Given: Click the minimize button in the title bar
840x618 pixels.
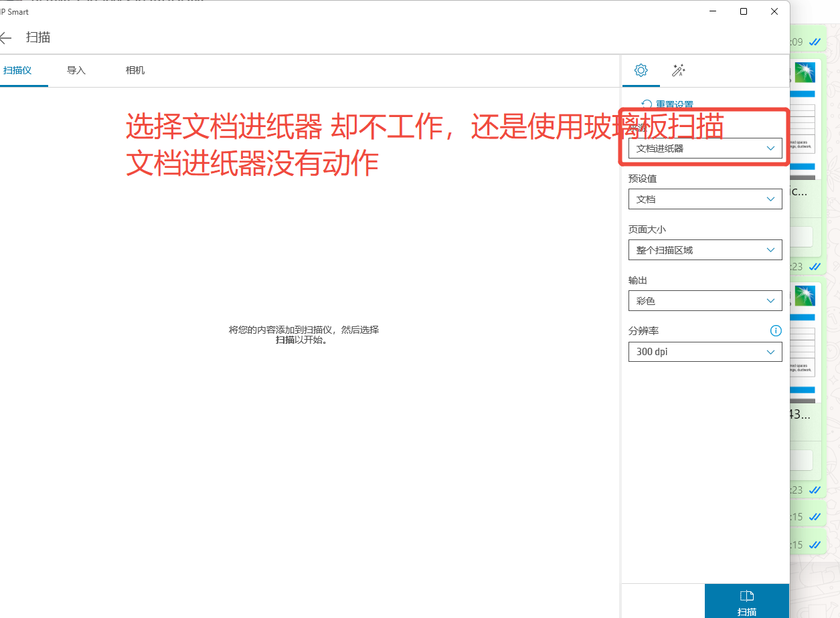Looking at the screenshot, I should (712, 11).
